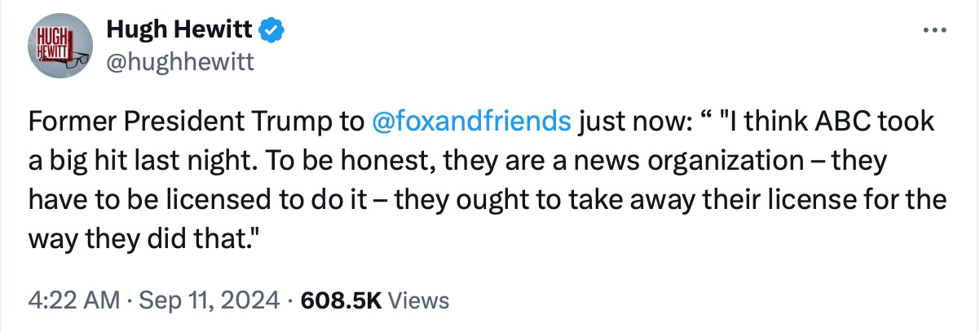This screenshot has height=333, width=980.
Task: Click the Sep 11, 2024 date
Action: (x=209, y=300)
